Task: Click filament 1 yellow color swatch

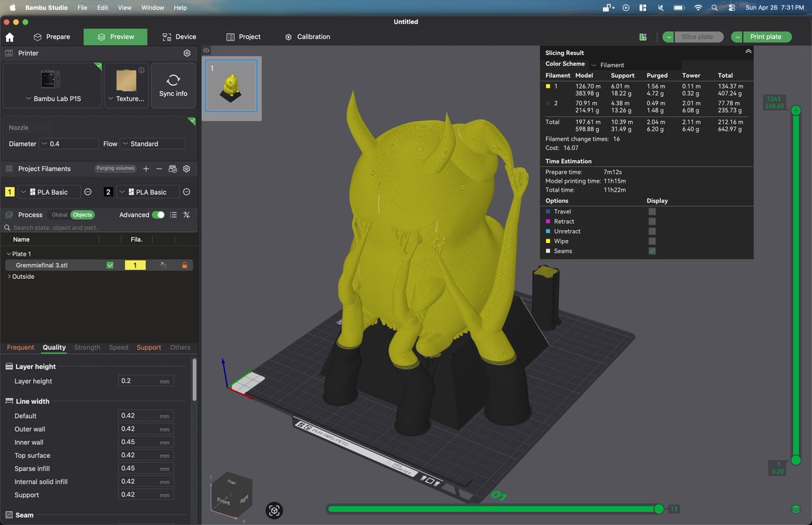Action: (10, 192)
